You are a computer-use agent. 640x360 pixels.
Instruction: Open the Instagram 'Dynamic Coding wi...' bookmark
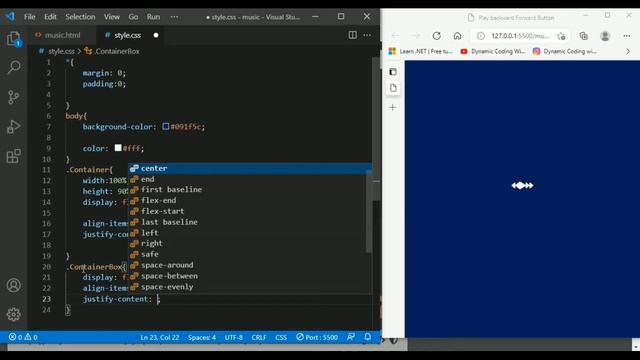point(564,51)
